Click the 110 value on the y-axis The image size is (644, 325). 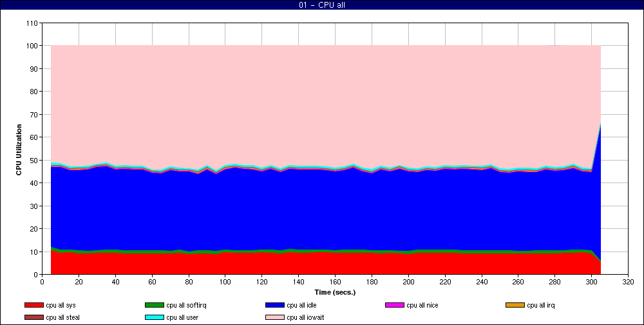[x=33, y=23]
